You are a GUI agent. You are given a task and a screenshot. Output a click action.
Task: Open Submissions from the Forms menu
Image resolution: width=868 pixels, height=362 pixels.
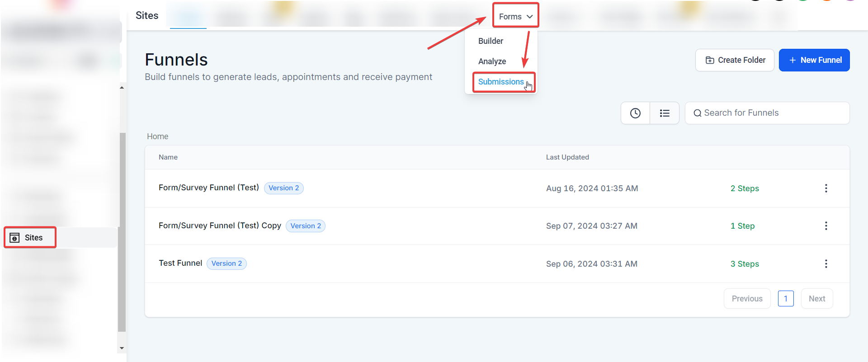coord(501,82)
